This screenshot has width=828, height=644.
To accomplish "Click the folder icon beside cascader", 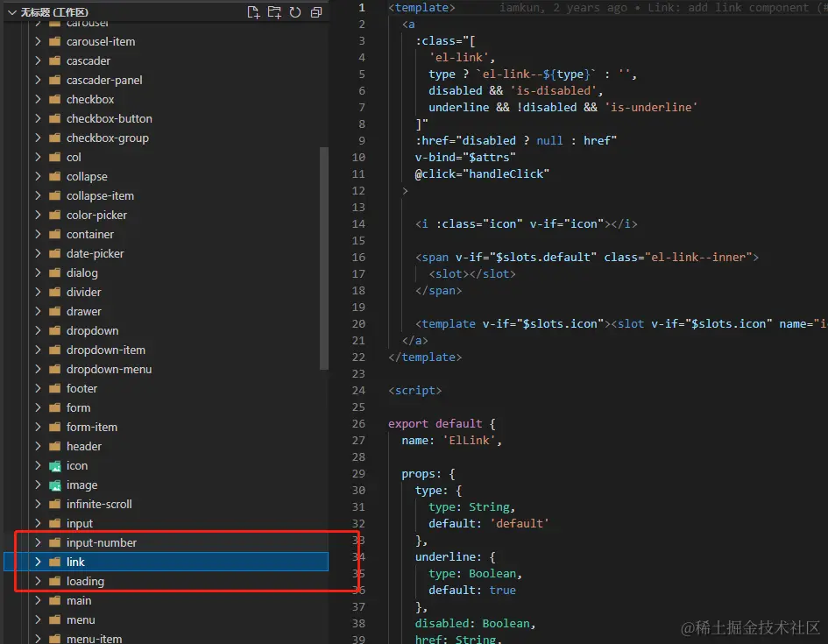I will tap(55, 60).
